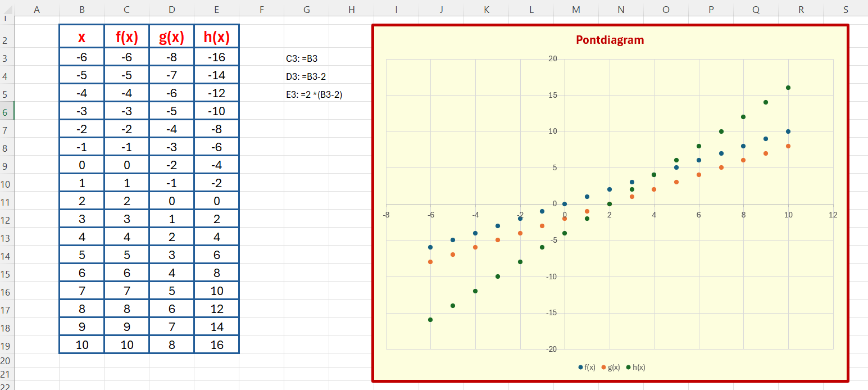Select the column M header
The image size is (868, 390).
point(576,9)
